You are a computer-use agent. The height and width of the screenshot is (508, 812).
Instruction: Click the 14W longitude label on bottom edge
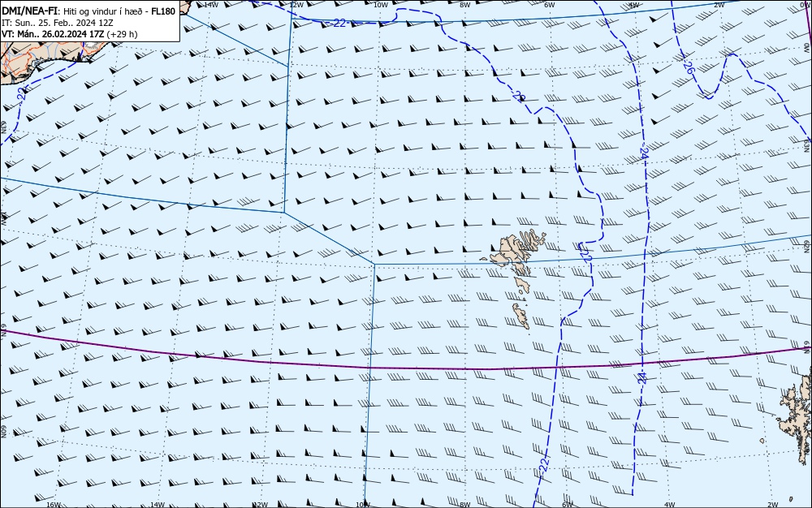coord(157,505)
